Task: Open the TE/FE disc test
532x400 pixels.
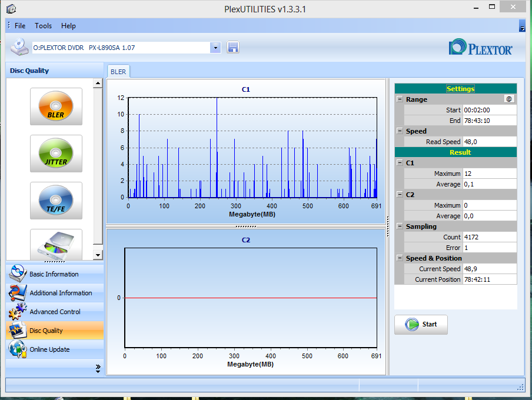Action: (56, 201)
